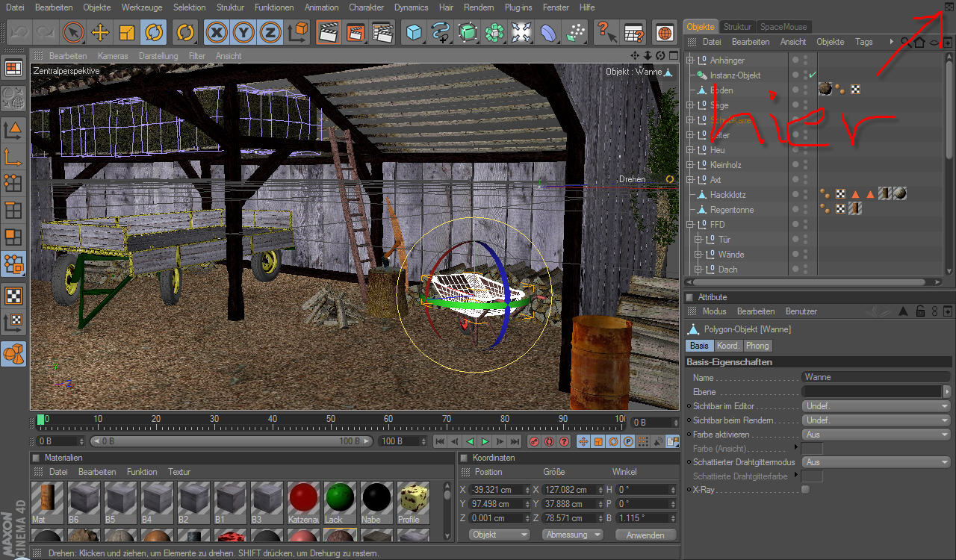Render the active view with the clapperboard
Screen dimensions: 956x560
(x=328, y=33)
